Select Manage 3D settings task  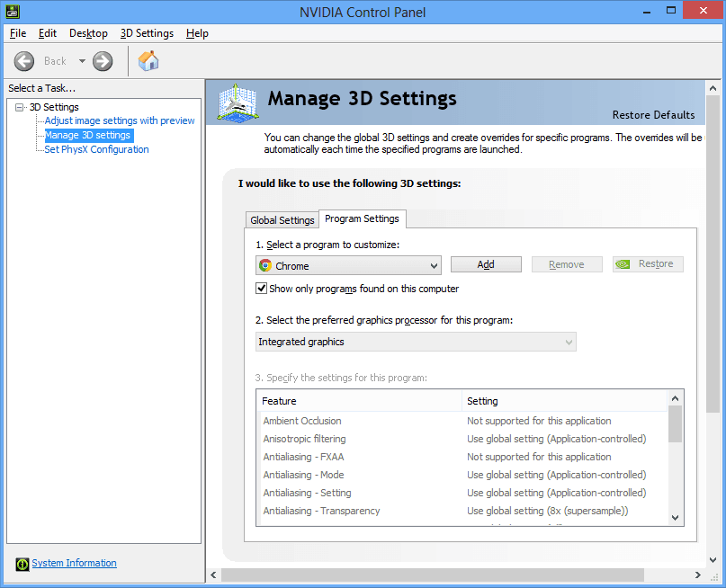pyautogui.click(x=87, y=135)
